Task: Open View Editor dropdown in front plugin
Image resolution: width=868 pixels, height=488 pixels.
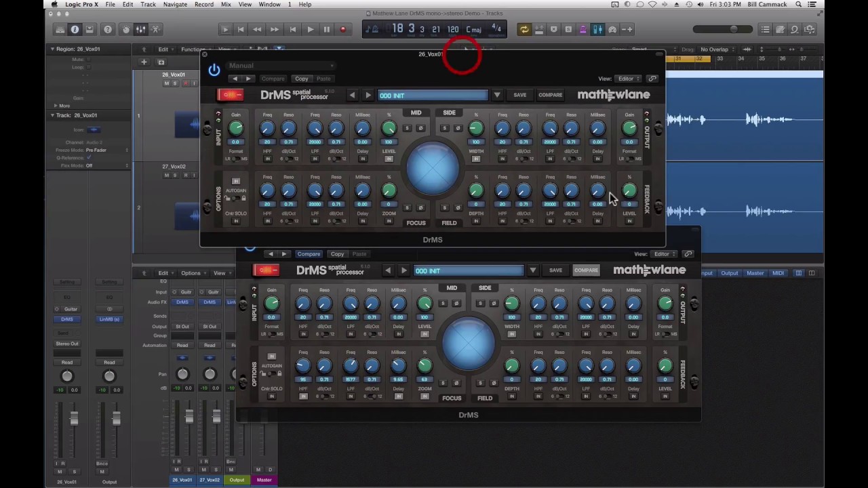Action: pyautogui.click(x=629, y=79)
